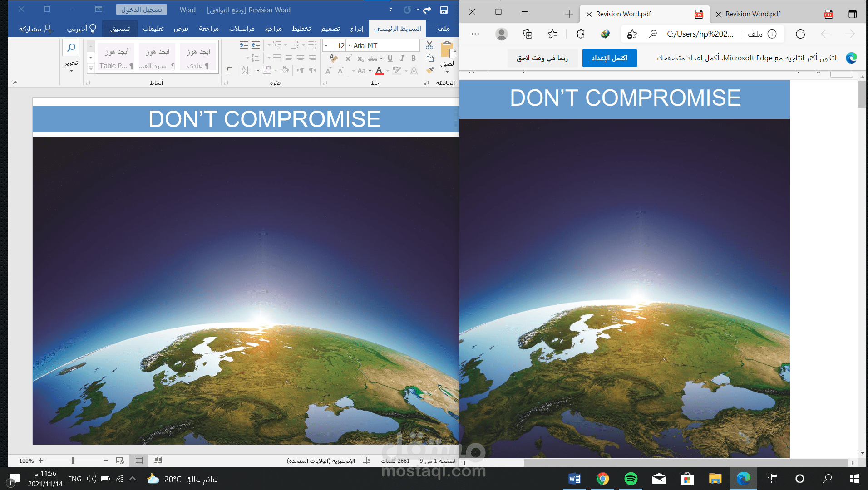
Task: Toggle show paragraph marks pilcrow
Action: pyautogui.click(x=229, y=70)
